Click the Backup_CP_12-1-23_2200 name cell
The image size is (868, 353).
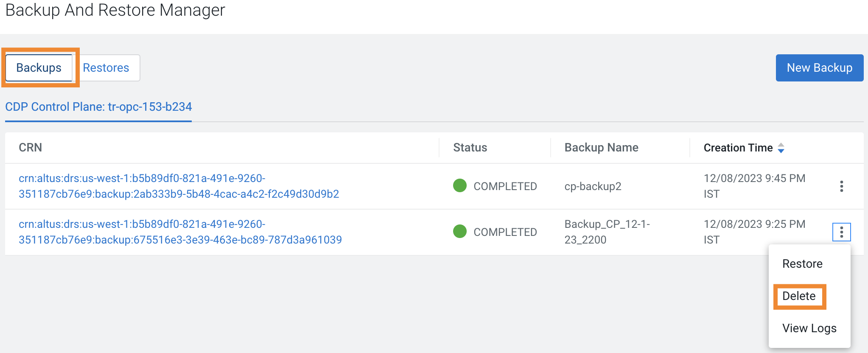pos(607,232)
